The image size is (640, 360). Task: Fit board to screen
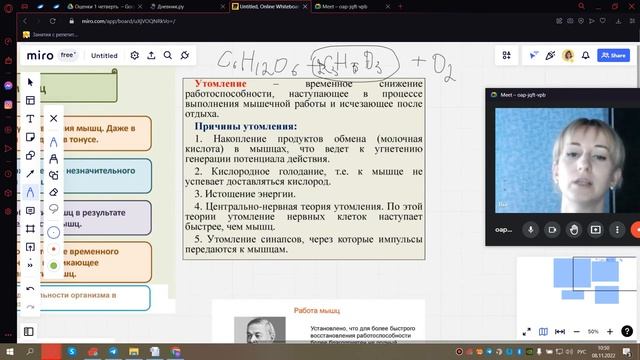click(560, 332)
